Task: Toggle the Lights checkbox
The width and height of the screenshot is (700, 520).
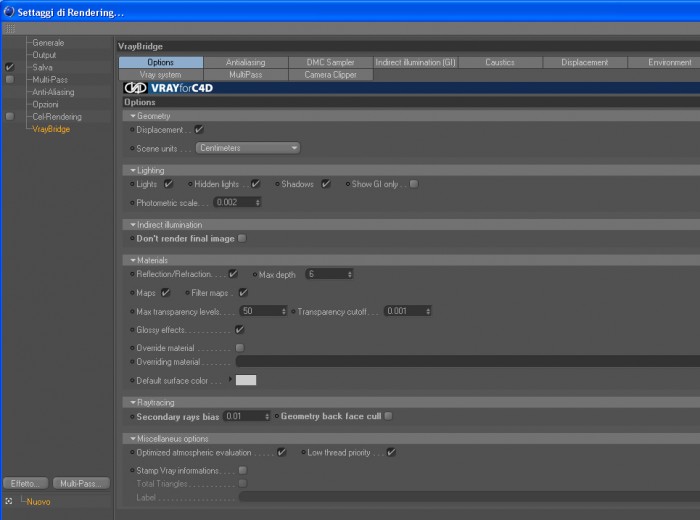Action: pyautogui.click(x=168, y=184)
